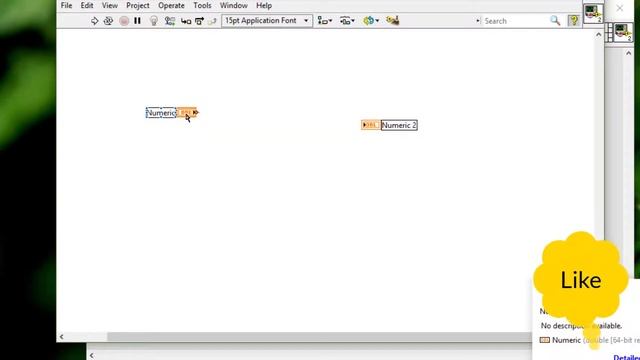The height and width of the screenshot is (360, 640).
Task: Click the Numeric icon in Context Help
Action: [x=544, y=340]
